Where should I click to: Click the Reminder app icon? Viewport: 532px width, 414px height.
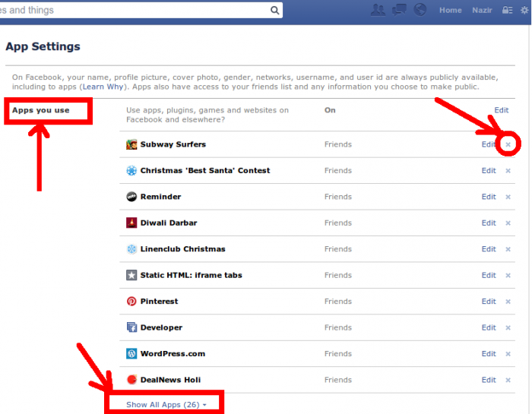(x=131, y=197)
